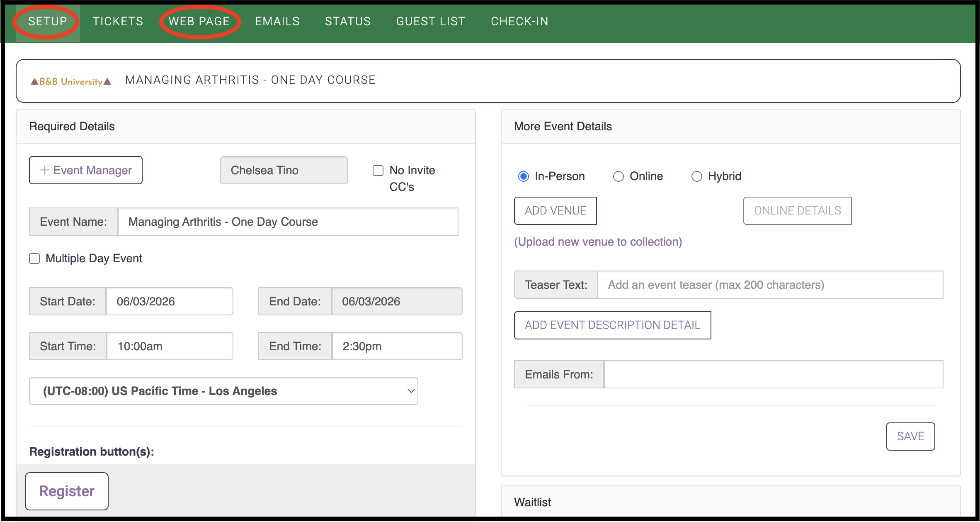Click the End Time field 2:30pm
The width and height of the screenshot is (980, 522).
point(397,346)
